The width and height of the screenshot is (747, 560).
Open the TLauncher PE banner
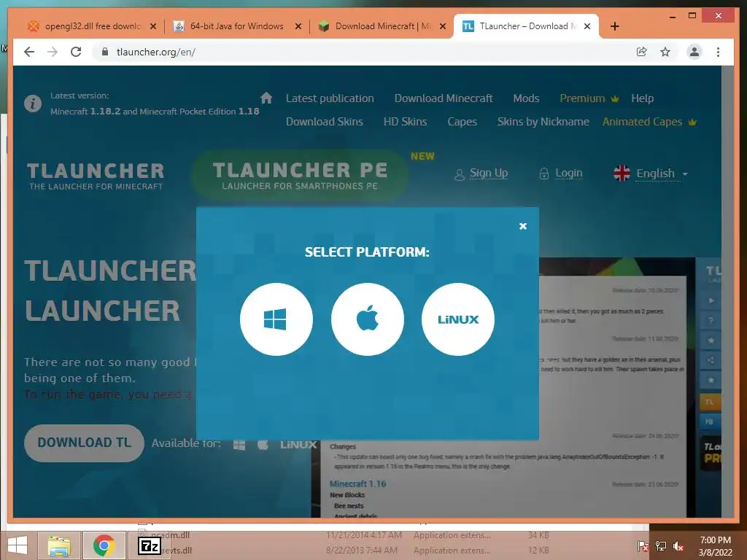tap(300, 175)
